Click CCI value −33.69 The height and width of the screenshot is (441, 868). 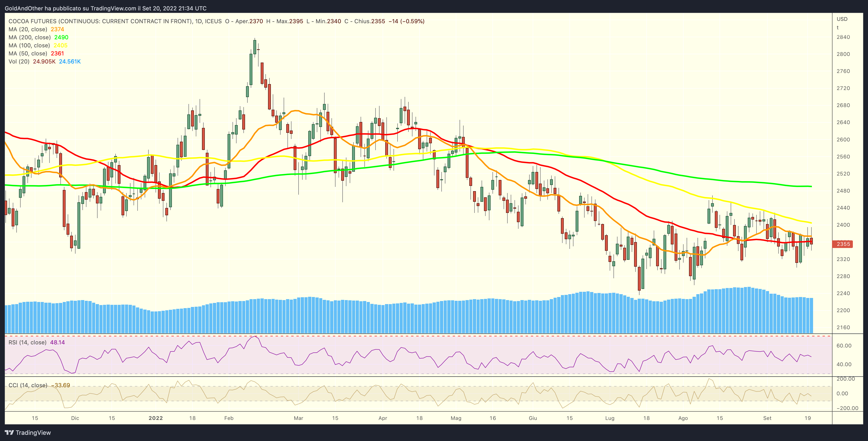pos(60,385)
